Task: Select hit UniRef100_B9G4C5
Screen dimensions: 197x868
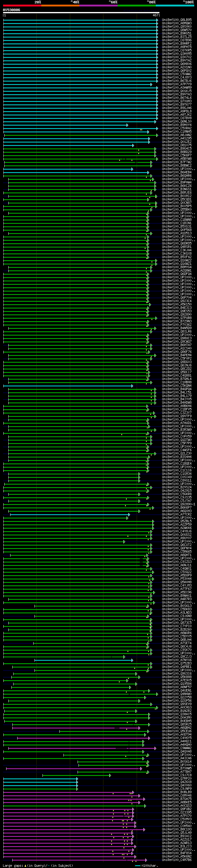Action: pos(177,149)
